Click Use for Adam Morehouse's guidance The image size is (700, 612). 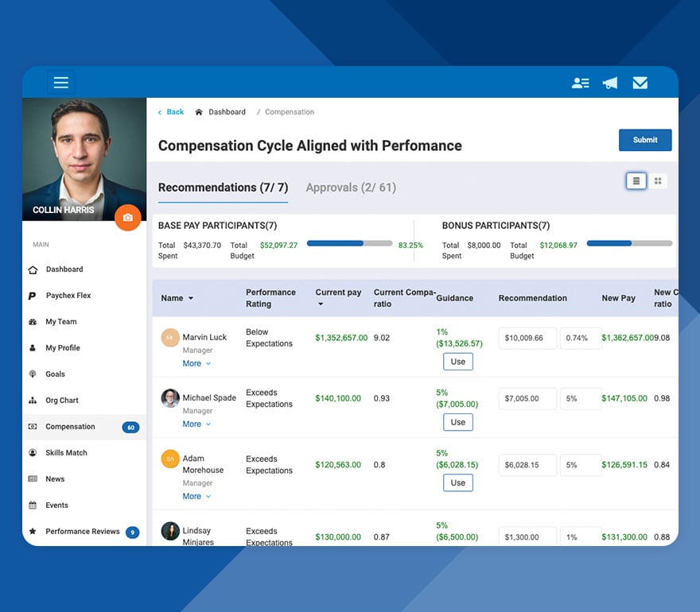pos(457,482)
